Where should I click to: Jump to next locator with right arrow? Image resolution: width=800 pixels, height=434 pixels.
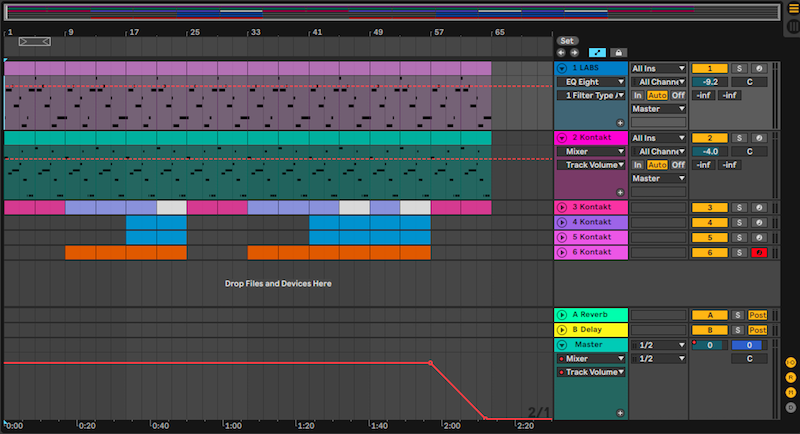point(574,53)
